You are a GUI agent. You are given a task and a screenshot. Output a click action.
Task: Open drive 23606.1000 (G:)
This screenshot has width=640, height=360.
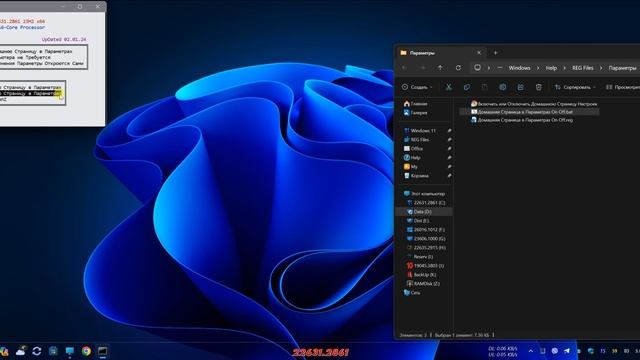click(426, 239)
